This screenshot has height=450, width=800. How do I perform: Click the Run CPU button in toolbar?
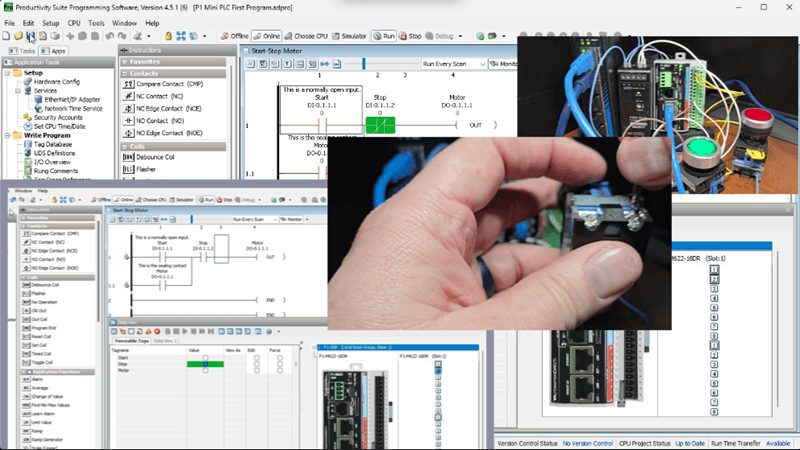pos(384,35)
